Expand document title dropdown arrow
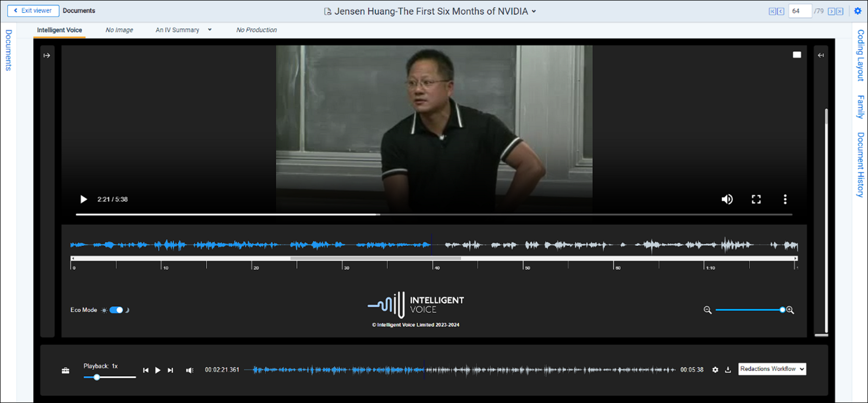Viewport: 868px width, 403px height. pos(534,11)
